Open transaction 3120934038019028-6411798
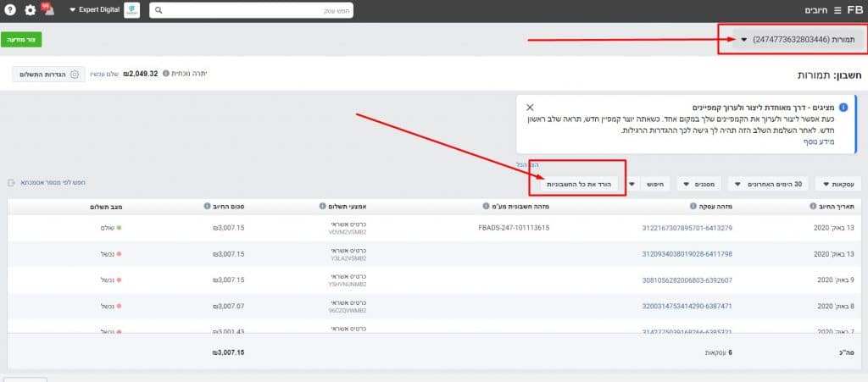This screenshot has height=382, width=868. click(687, 254)
